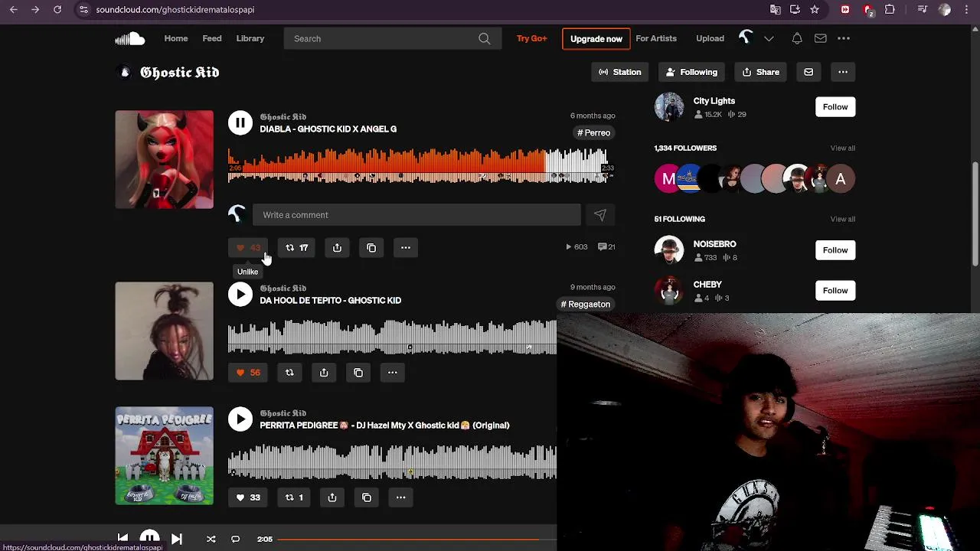Send message via profile envelope button

808,72
